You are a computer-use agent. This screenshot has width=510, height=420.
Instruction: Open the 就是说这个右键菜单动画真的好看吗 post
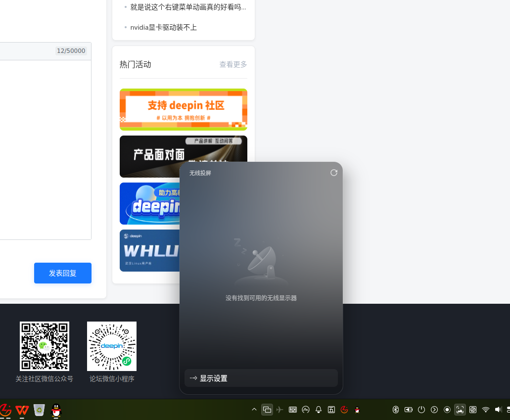pos(188,7)
